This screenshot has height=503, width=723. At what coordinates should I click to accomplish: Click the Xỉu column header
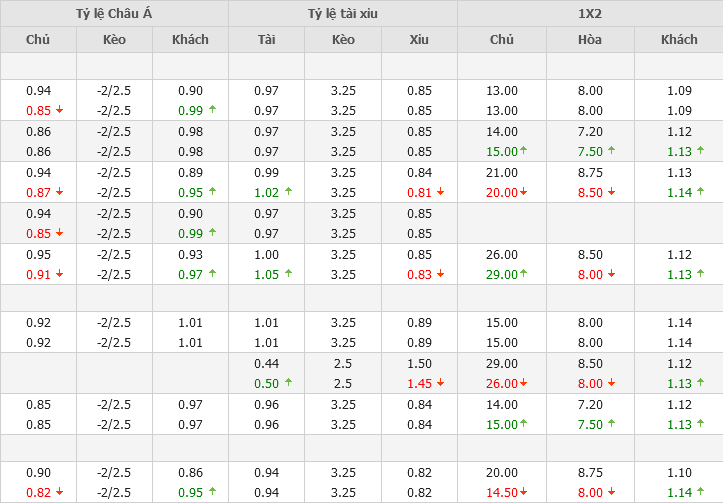(x=419, y=40)
